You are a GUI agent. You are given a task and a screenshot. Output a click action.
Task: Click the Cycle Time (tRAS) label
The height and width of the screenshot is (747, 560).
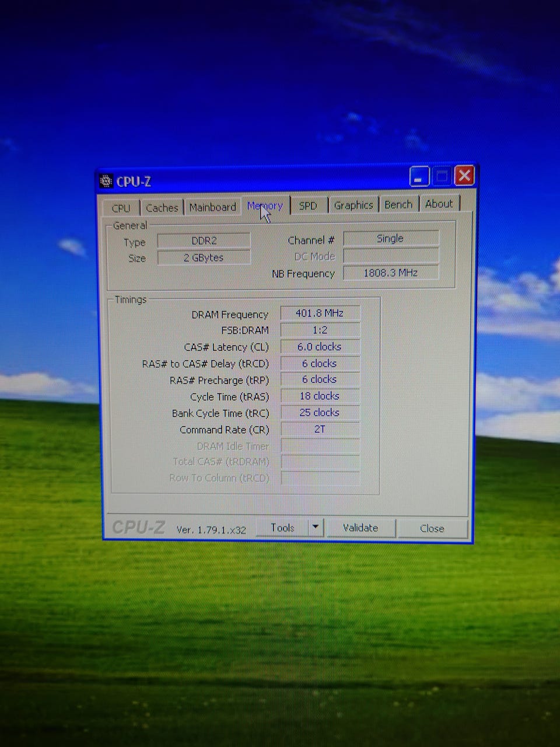230,397
